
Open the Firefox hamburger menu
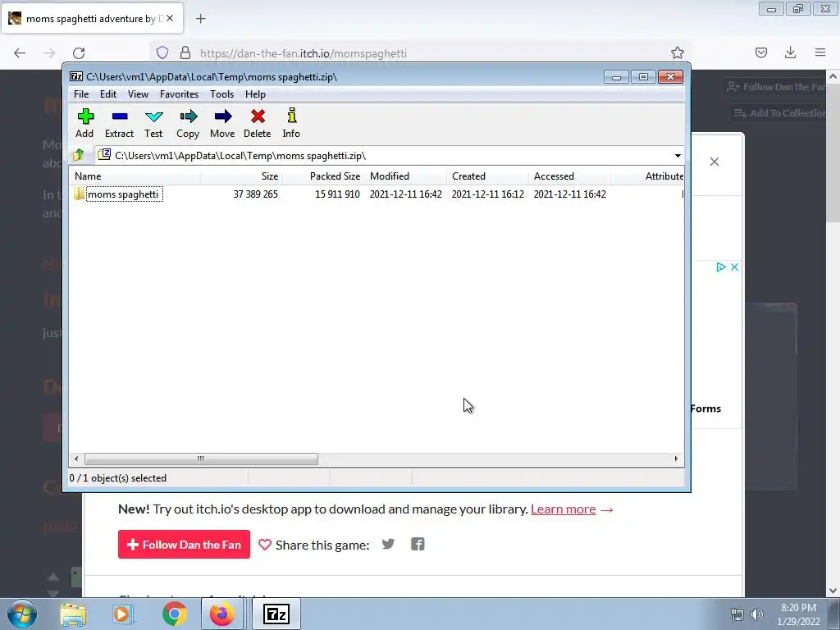pos(820,52)
